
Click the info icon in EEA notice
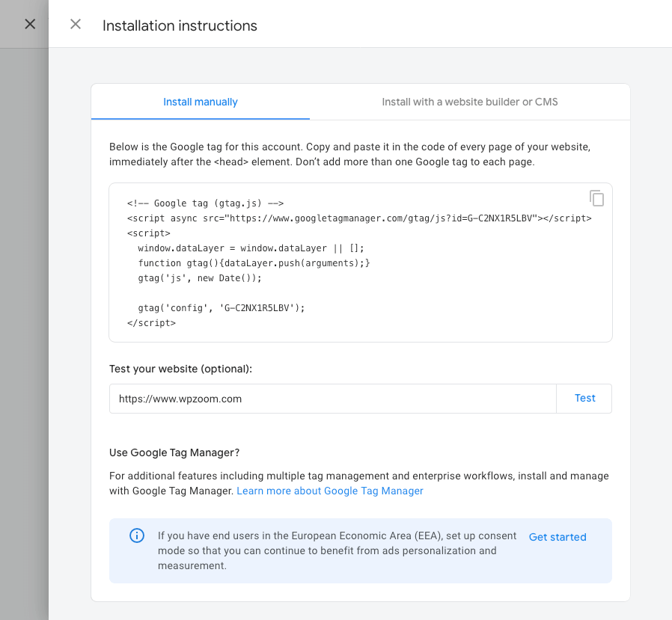[137, 535]
